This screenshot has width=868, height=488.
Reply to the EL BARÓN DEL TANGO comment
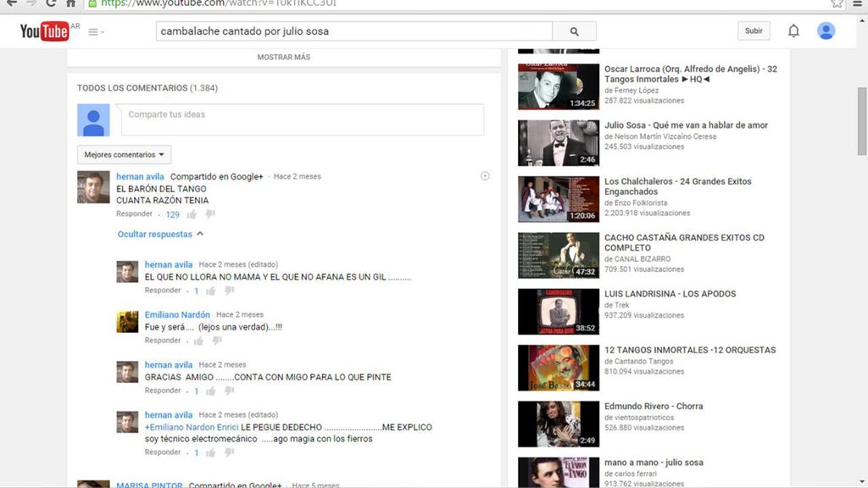click(x=134, y=214)
